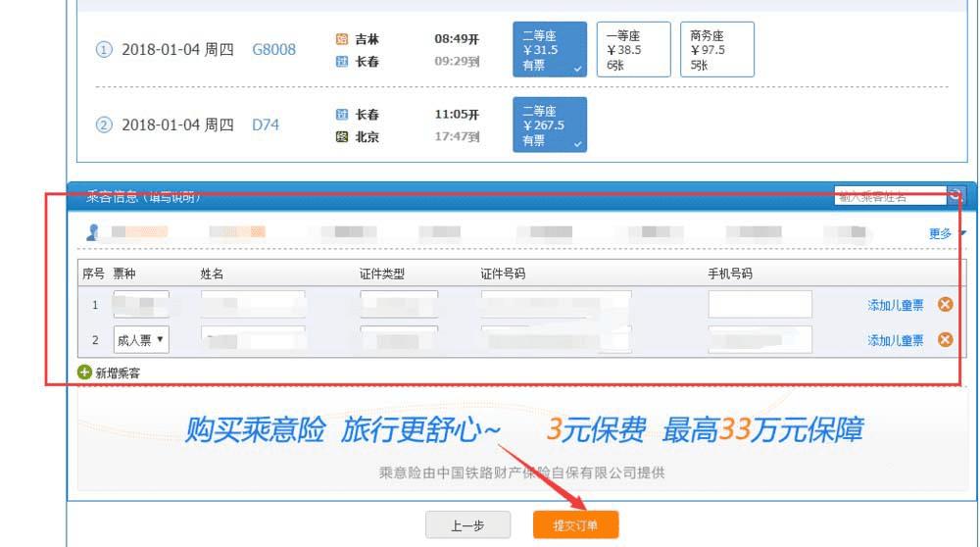Image resolution: width=980 pixels, height=547 pixels.
Task: Open ID type dropdown for passenger 2
Action: pyautogui.click(x=399, y=339)
